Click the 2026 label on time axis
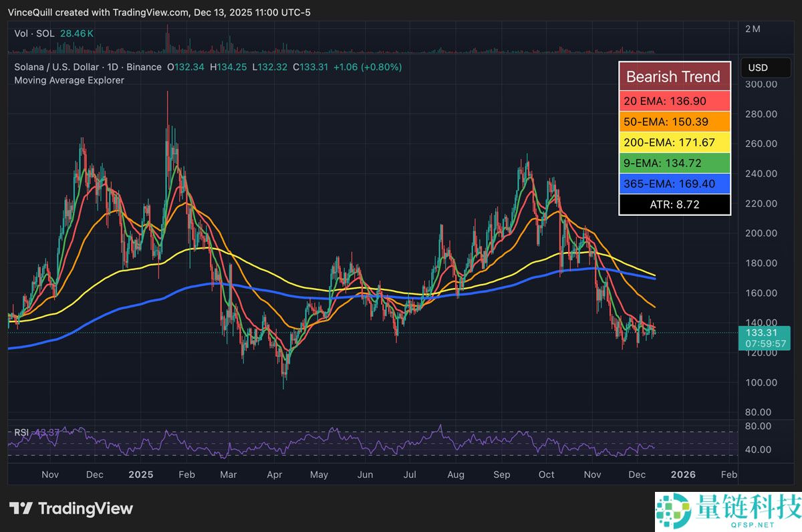The width and height of the screenshot is (802, 532). (x=682, y=475)
